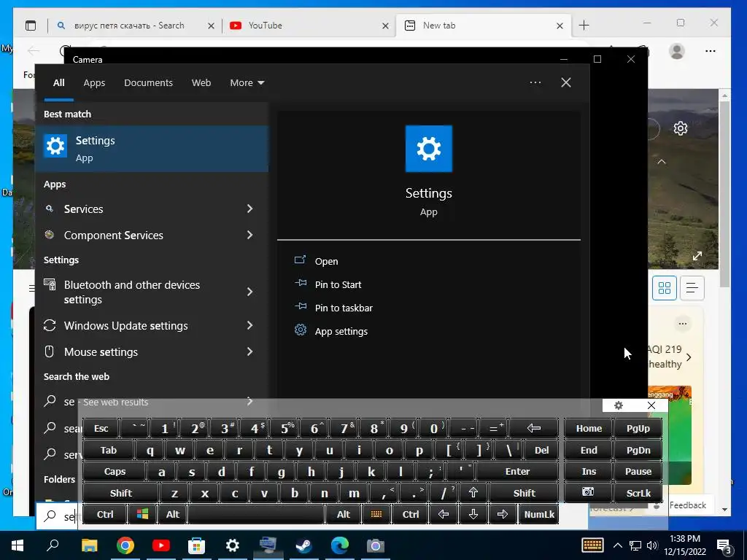Open YouTube app icon in taskbar
The height and width of the screenshot is (560, 747).
161,545
